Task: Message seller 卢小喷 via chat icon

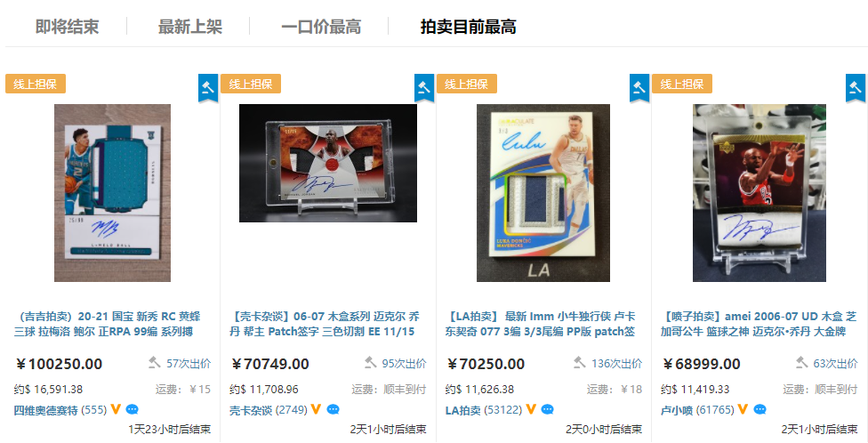Action: (x=760, y=410)
